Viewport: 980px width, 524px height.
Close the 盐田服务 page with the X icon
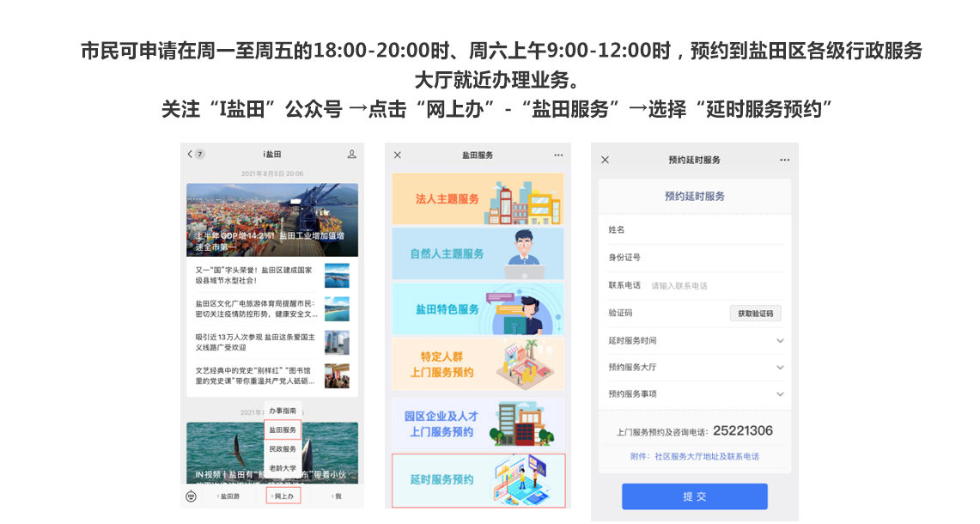pyautogui.click(x=398, y=155)
